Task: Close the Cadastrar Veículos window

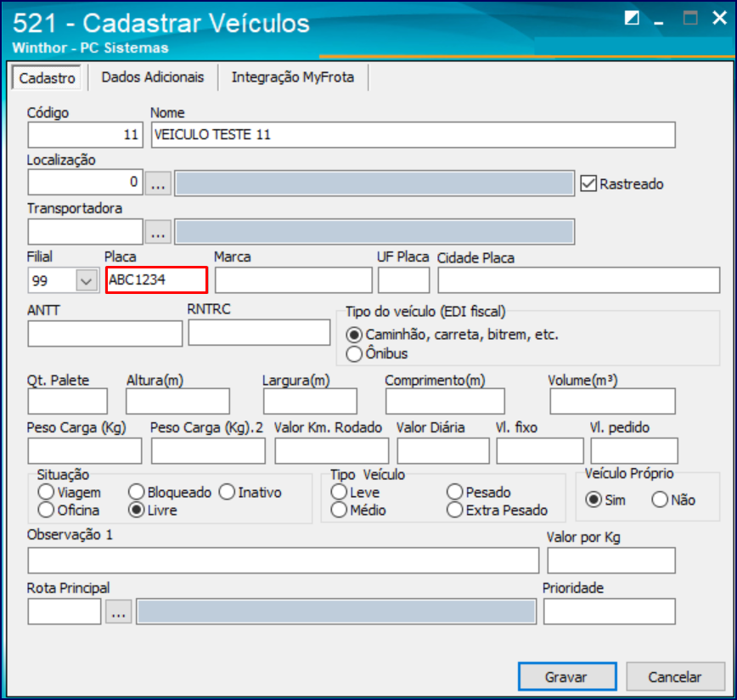Action: [x=720, y=19]
